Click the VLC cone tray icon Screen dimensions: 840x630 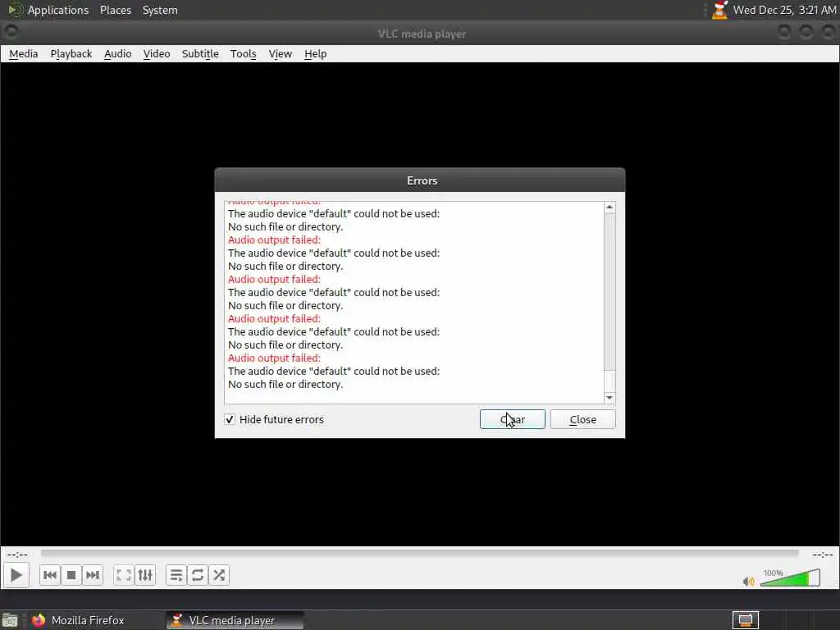[720, 10]
